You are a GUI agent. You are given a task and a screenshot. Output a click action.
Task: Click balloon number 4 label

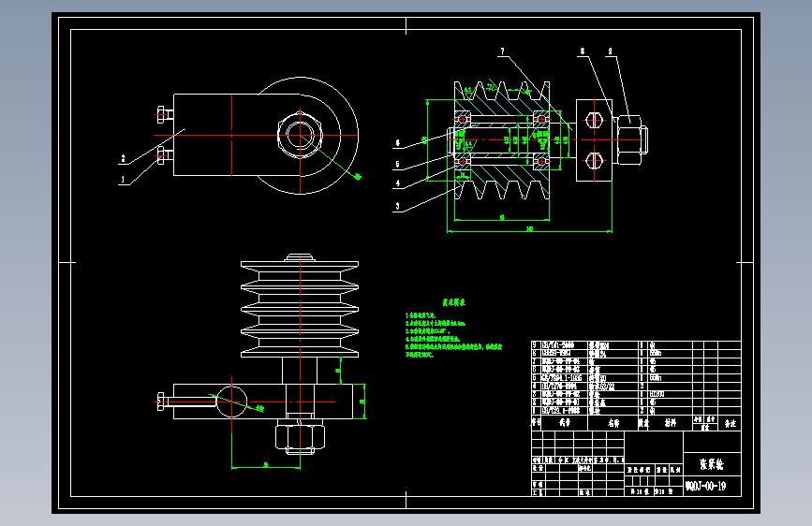[x=398, y=183]
